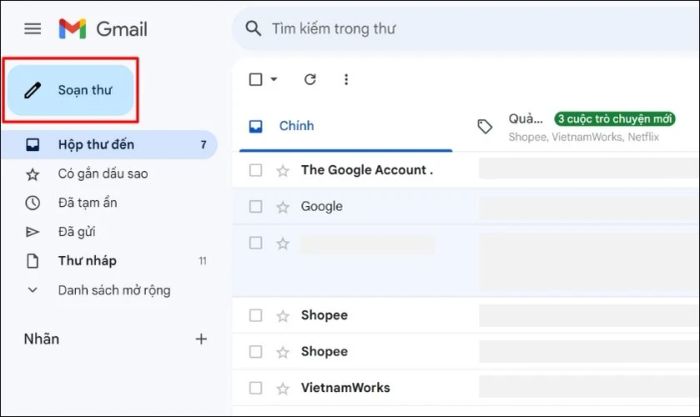Click the search magnifier icon
Image resolution: width=700 pixels, height=417 pixels.
coord(254,29)
